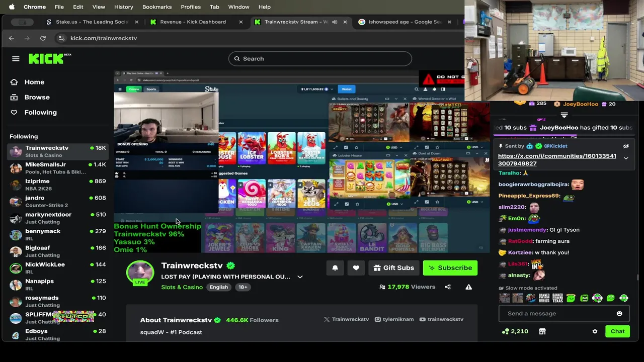644x362 pixels.
Task: Collapse the gift leaderboard arrow
Action: coord(564,115)
